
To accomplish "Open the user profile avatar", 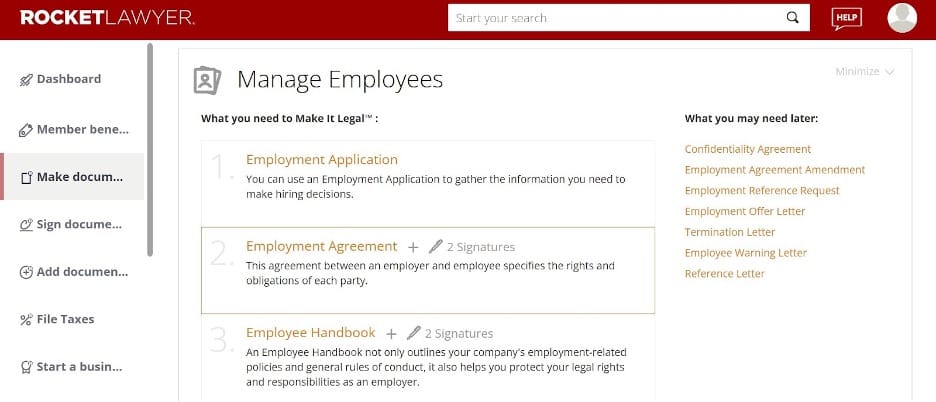I will (901, 18).
